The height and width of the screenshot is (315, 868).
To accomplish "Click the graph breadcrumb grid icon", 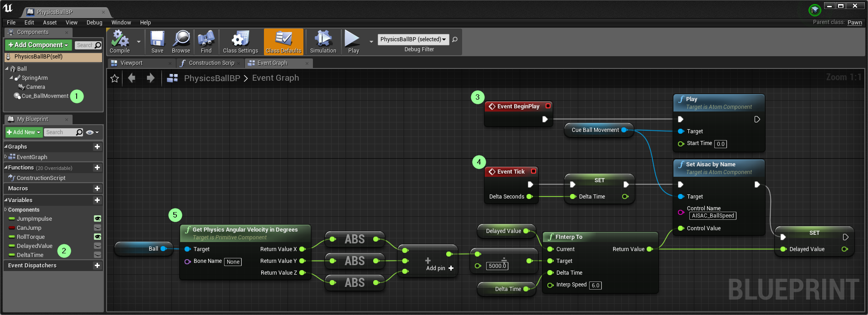I will coord(172,78).
